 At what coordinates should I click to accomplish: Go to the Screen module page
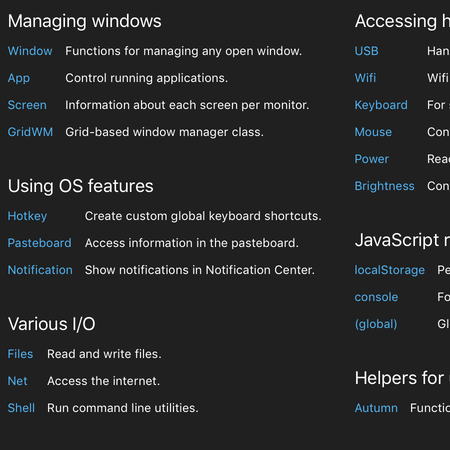point(27,105)
